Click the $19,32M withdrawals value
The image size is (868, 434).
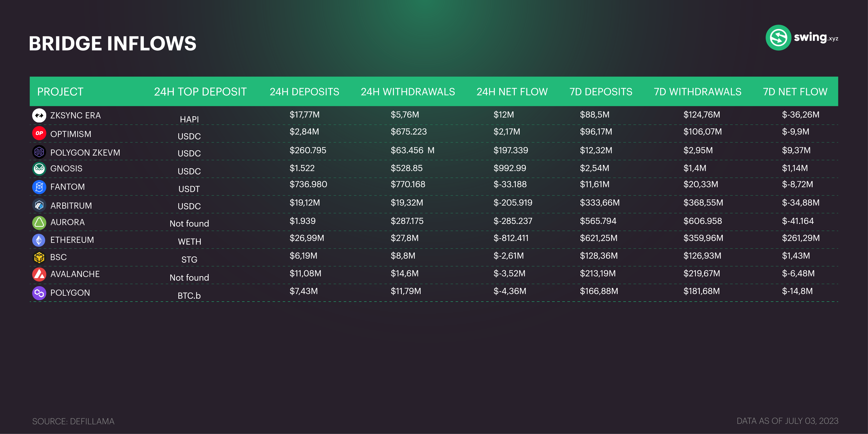pyautogui.click(x=407, y=203)
